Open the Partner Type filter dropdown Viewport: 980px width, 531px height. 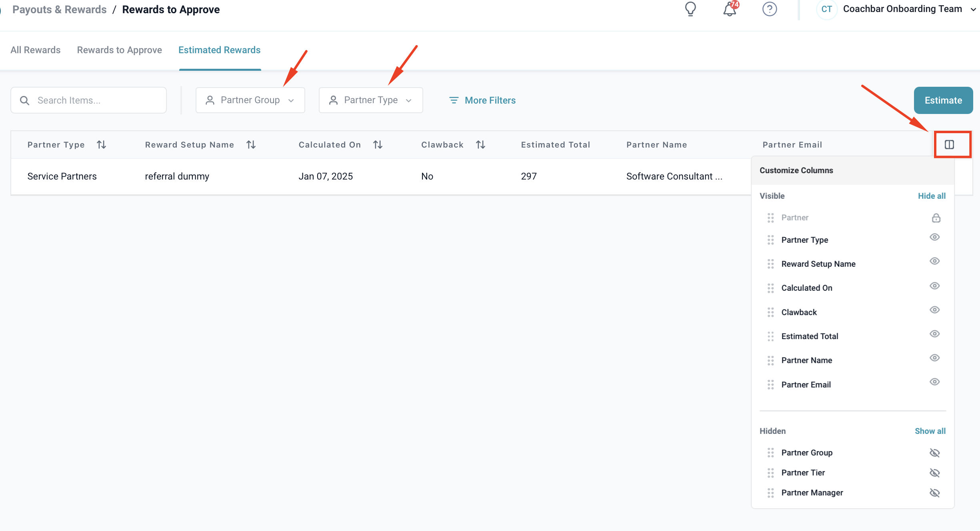pos(370,100)
